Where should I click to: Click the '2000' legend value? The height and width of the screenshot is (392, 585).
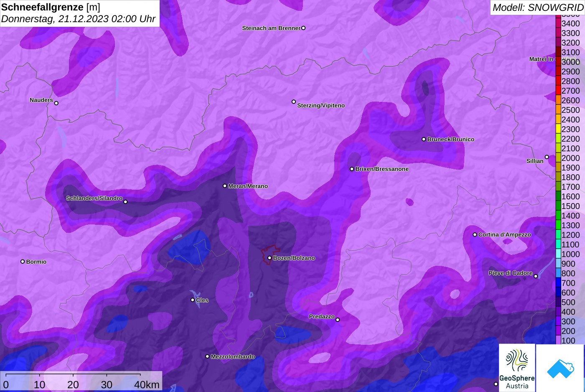point(571,158)
